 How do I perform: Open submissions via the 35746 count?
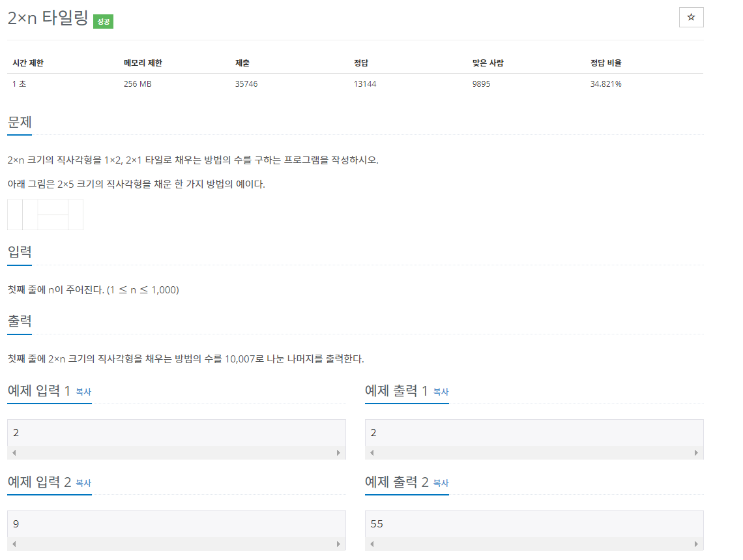pyautogui.click(x=246, y=83)
